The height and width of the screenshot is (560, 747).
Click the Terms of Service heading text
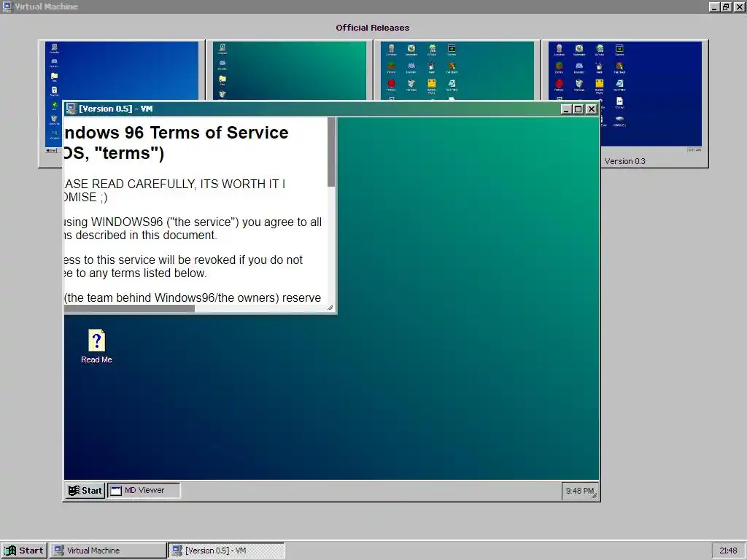tap(177, 142)
